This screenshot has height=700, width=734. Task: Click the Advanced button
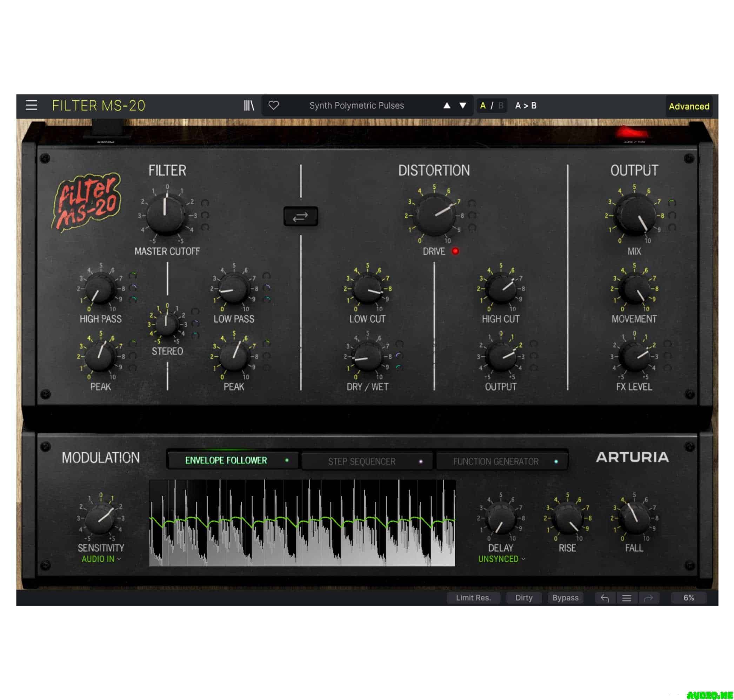tap(689, 106)
